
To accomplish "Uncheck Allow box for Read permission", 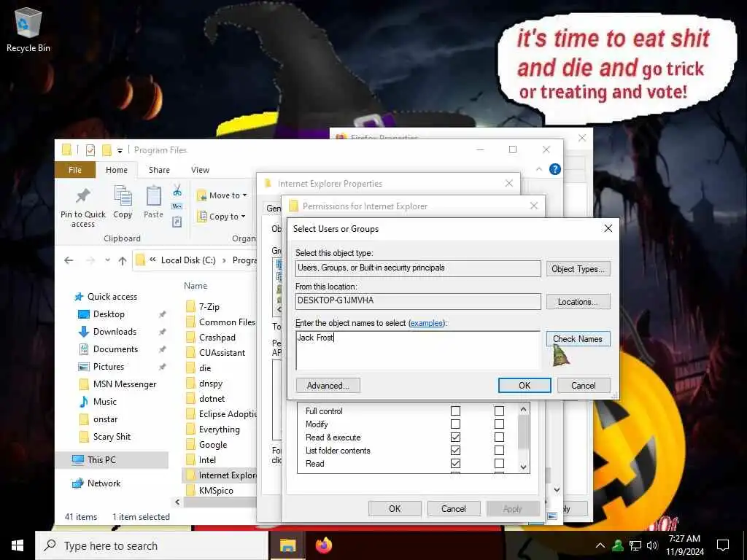I will coord(455,463).
